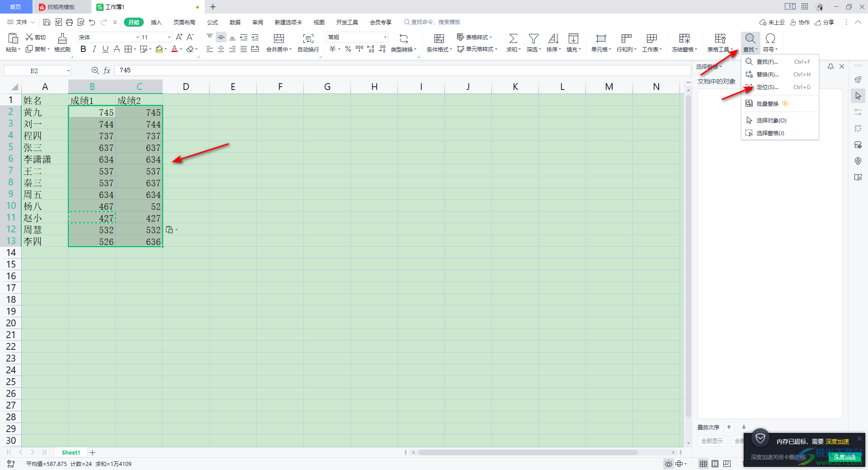The width and height of the screenshot is (868, 470).
Task: Pin the selection pane with pushpin icon
Action: coord(830,66)
